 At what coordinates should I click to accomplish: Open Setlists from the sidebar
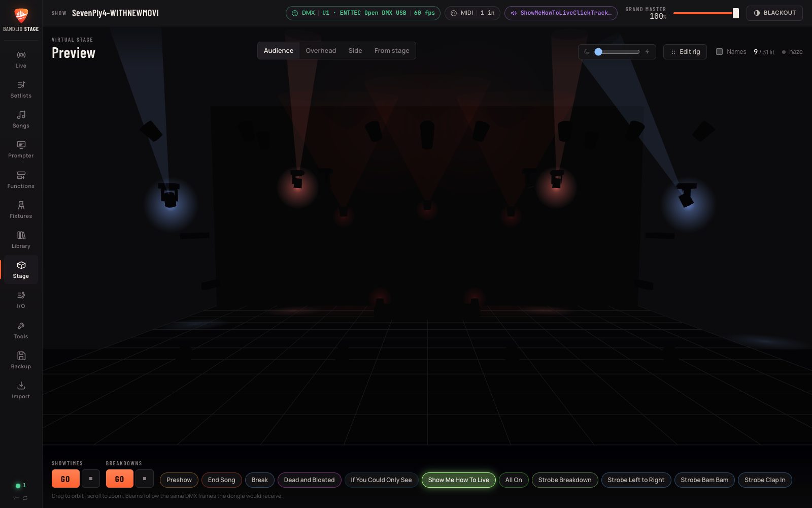pos(21,89)
